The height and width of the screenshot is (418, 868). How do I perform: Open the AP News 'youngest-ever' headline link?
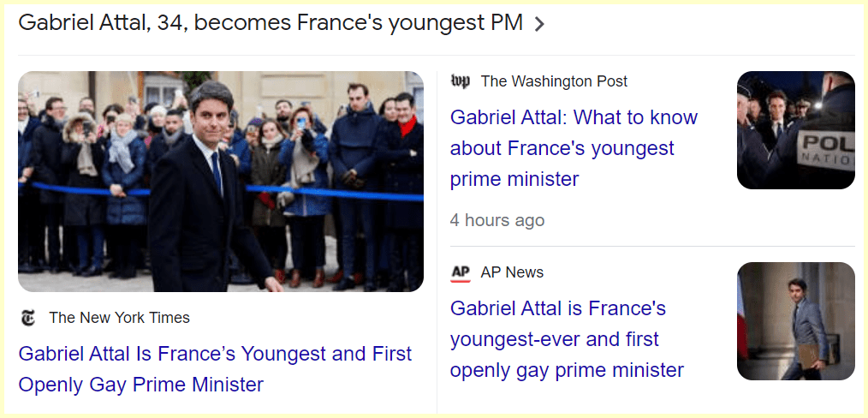[567, 339]
